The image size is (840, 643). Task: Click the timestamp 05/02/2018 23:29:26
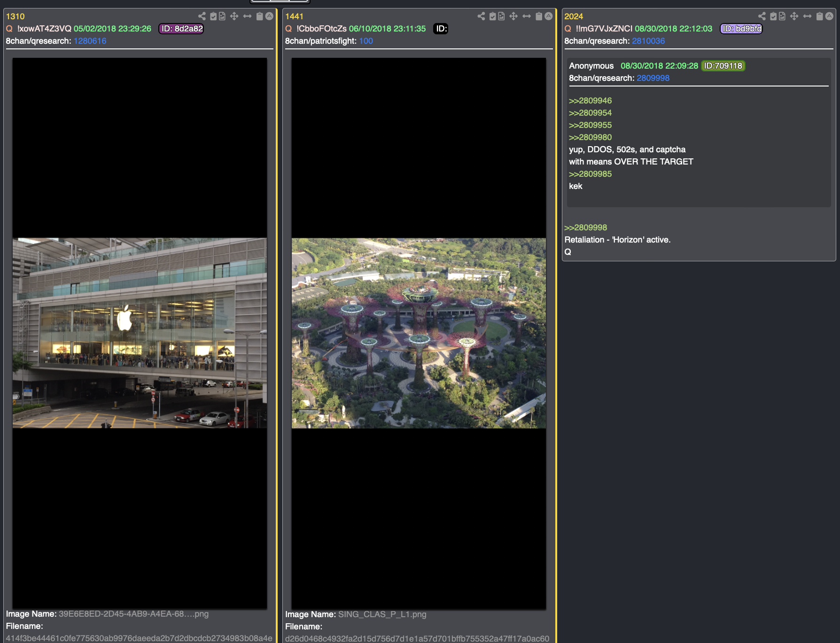[112, 29]
